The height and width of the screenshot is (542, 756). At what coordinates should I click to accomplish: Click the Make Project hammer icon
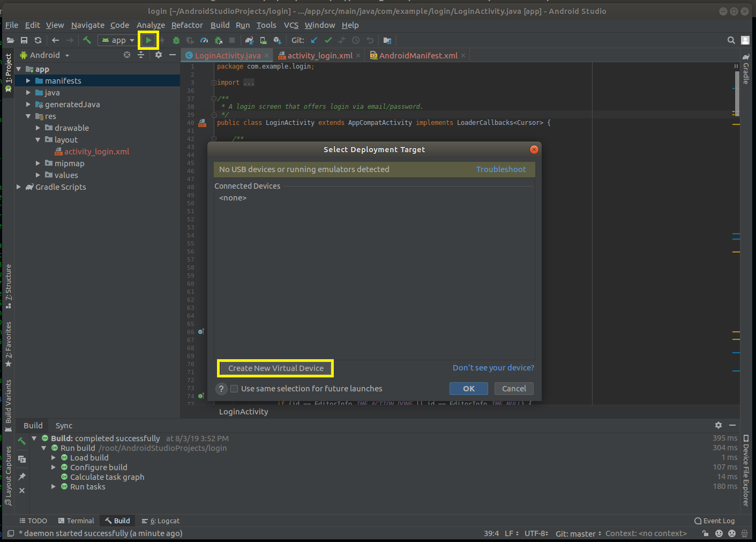pos(87,40)
